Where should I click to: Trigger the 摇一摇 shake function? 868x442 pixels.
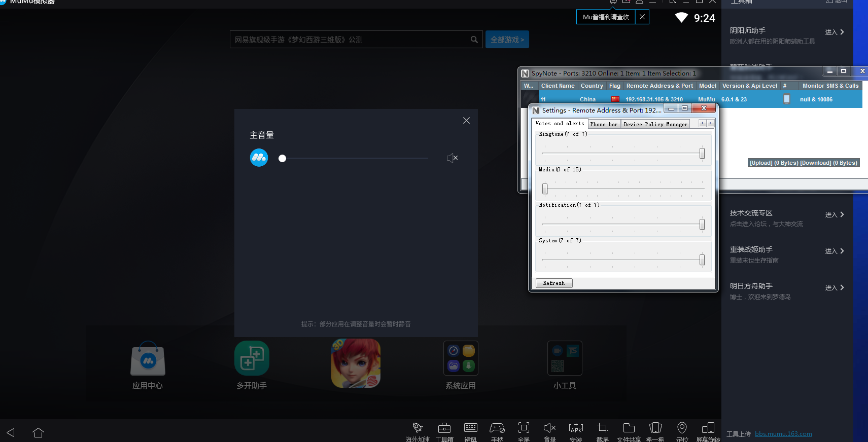point(655,431)
